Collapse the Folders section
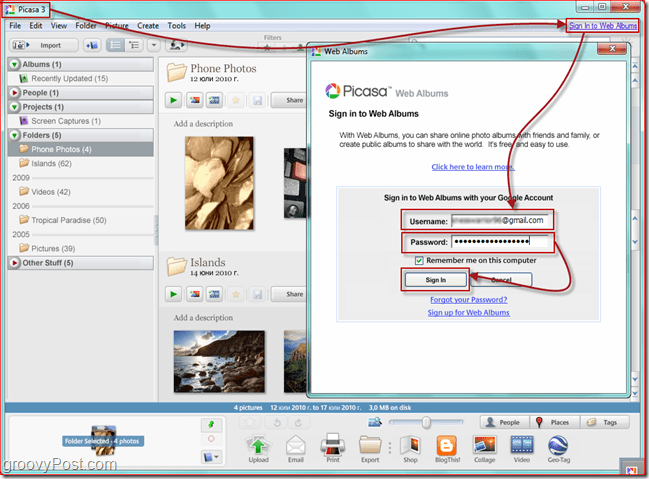 click(14, 135)
